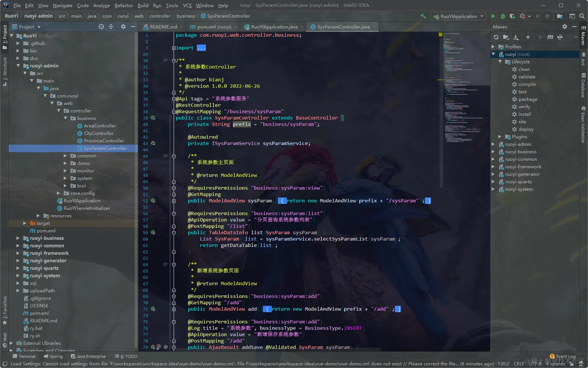Switch to the RuoYiApplication.java tab

click(x=274, y=27)
